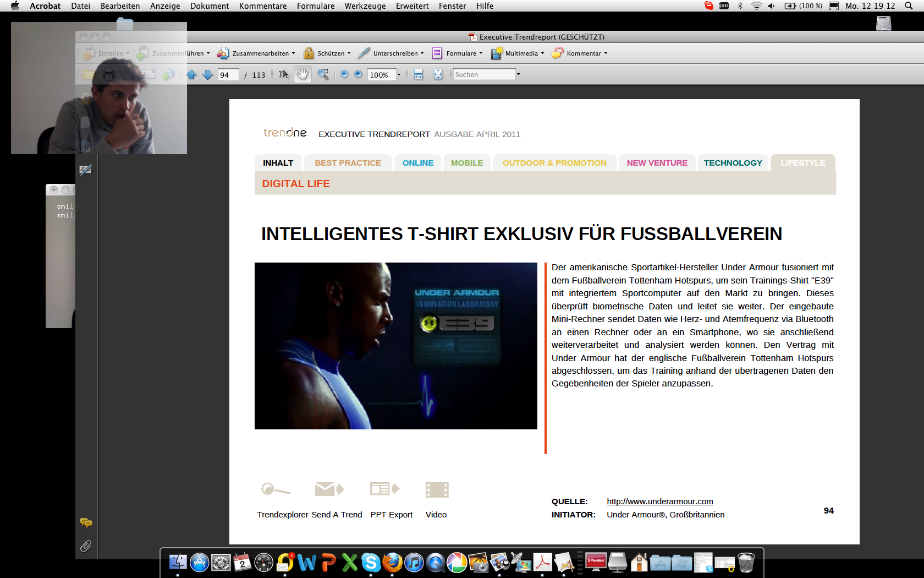Screen dimensions: 924x578
Task: Switch to the NEW VENTURE tab
Action: pos(657,163)
